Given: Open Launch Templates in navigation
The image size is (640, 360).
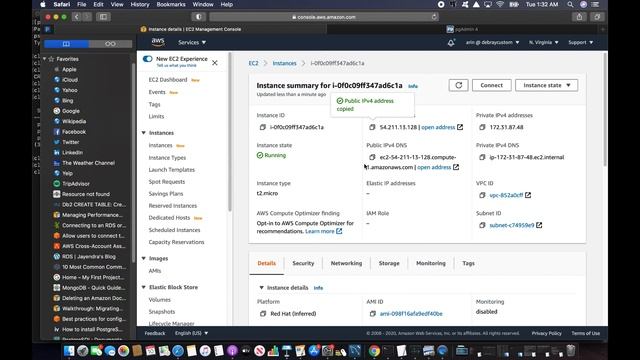Looking at the screenshot, I should 172,170.
